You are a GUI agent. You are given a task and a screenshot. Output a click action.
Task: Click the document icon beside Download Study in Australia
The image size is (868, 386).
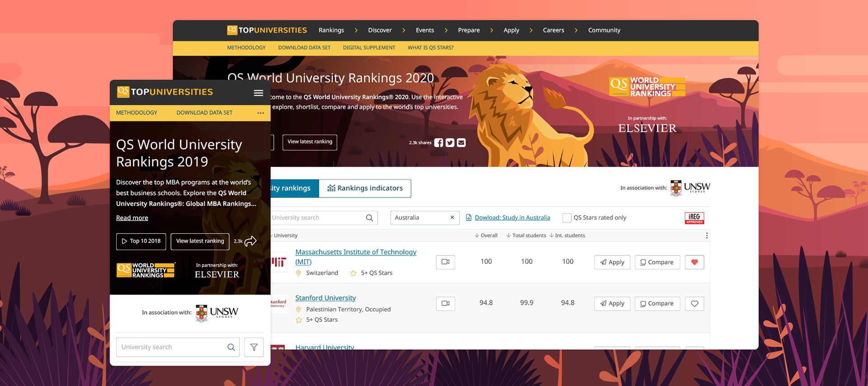[469, 217]
